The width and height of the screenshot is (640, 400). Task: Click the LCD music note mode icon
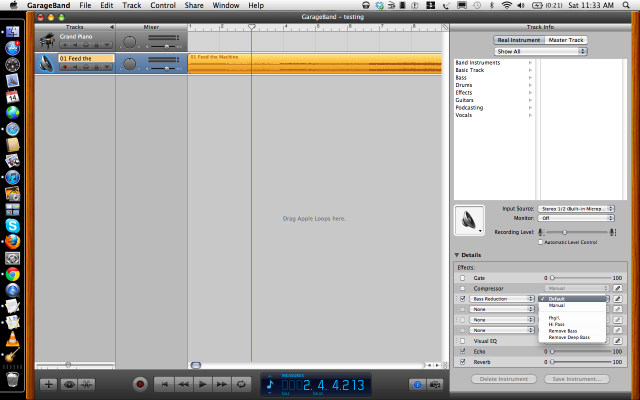[x=270, y=384]
